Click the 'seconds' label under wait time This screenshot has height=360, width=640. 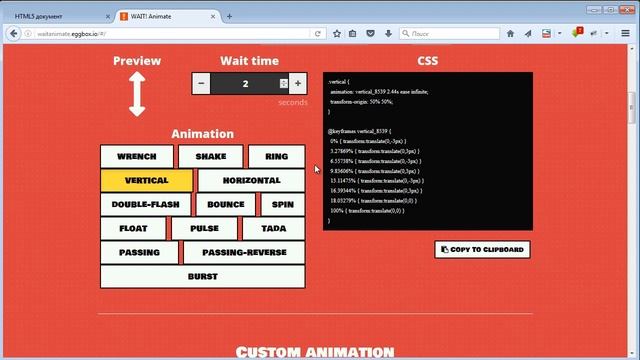coord(293,102)
